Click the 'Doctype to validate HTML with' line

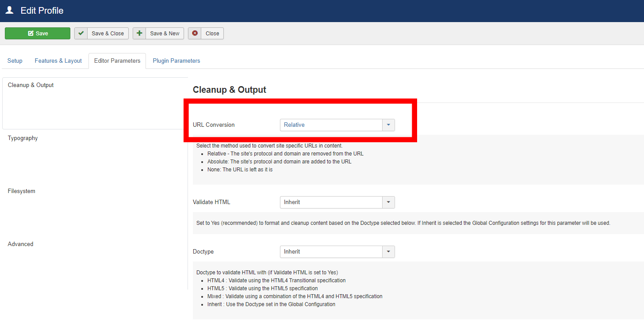click(267, 273)
